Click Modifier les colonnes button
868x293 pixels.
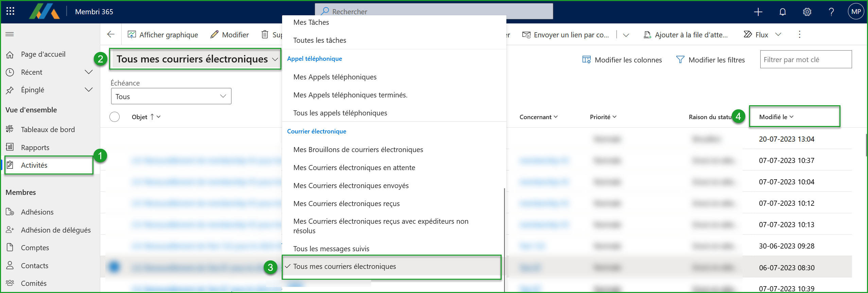click(x=622, y=60)
